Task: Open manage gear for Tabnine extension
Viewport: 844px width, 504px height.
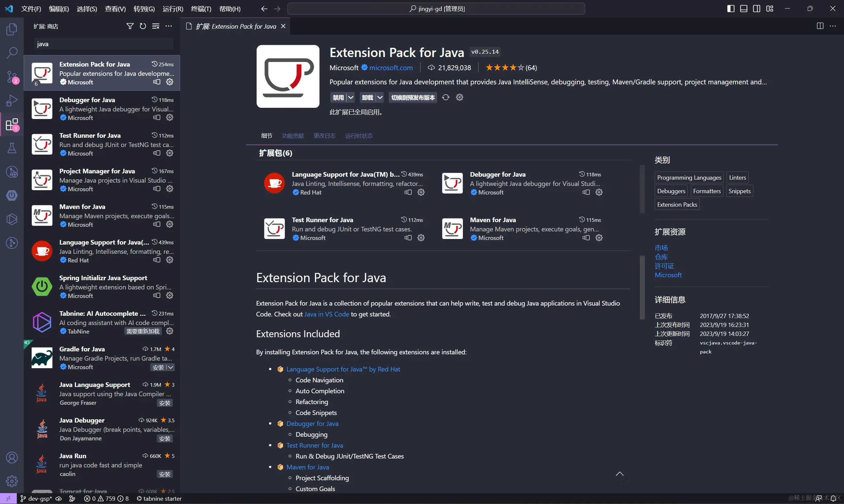Action: tap(169, 331)
